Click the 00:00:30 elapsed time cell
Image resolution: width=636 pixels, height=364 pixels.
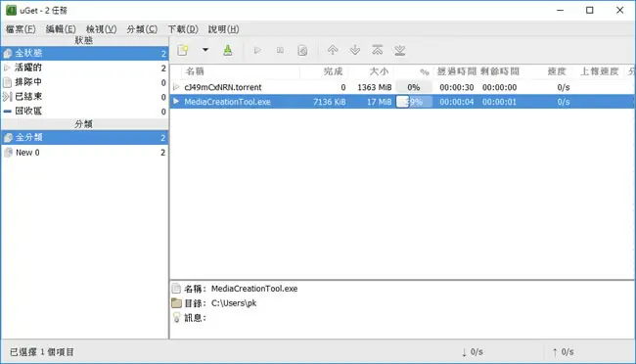457,87
